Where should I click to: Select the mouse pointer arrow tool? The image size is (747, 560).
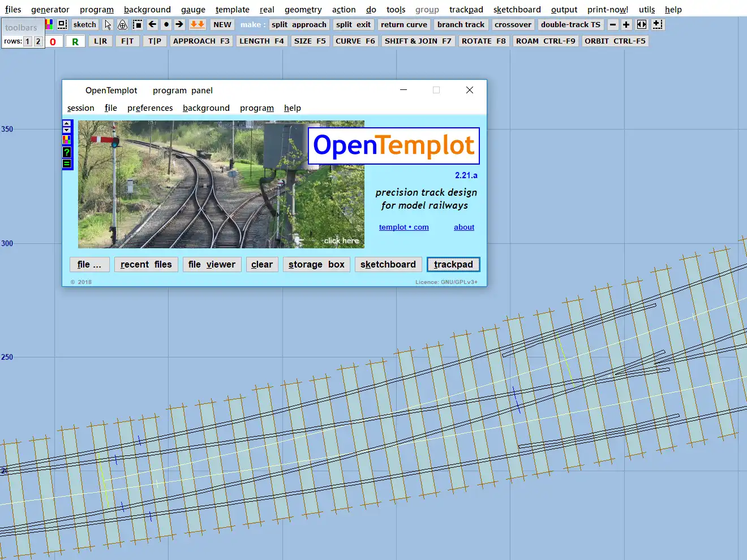point(108,24)
